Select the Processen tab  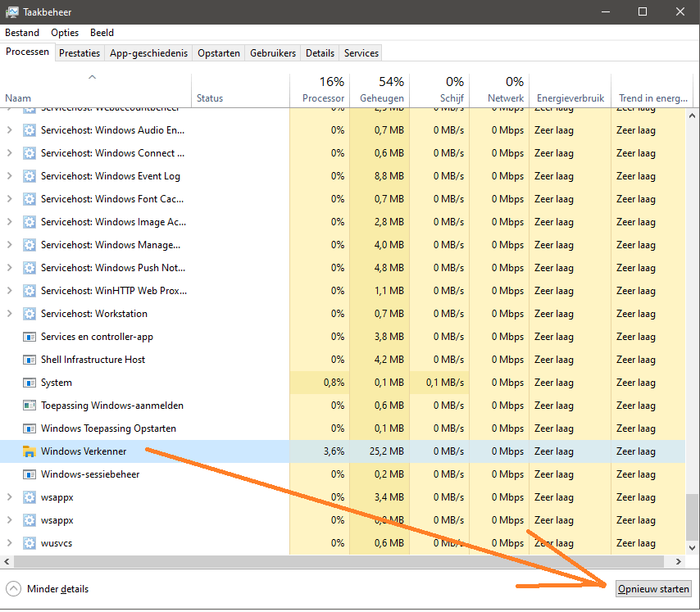click(x=27, y=52)
